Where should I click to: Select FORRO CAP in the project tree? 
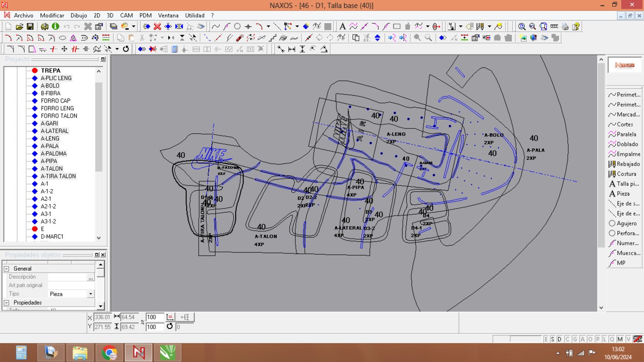[55, 101]
